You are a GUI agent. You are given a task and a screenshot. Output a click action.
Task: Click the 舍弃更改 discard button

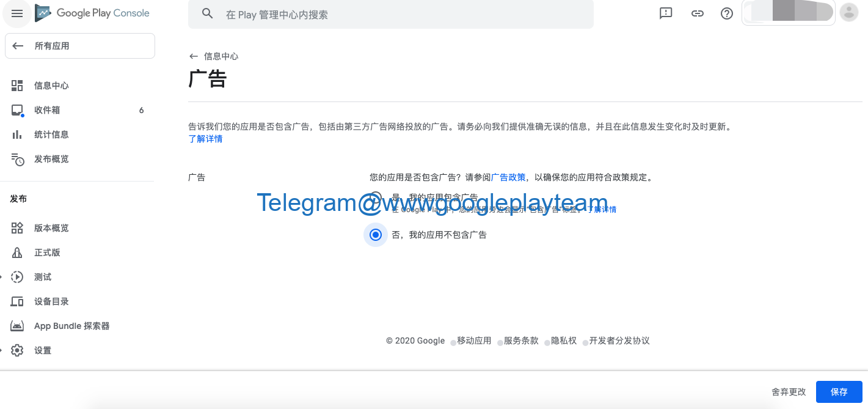(789, 392)
